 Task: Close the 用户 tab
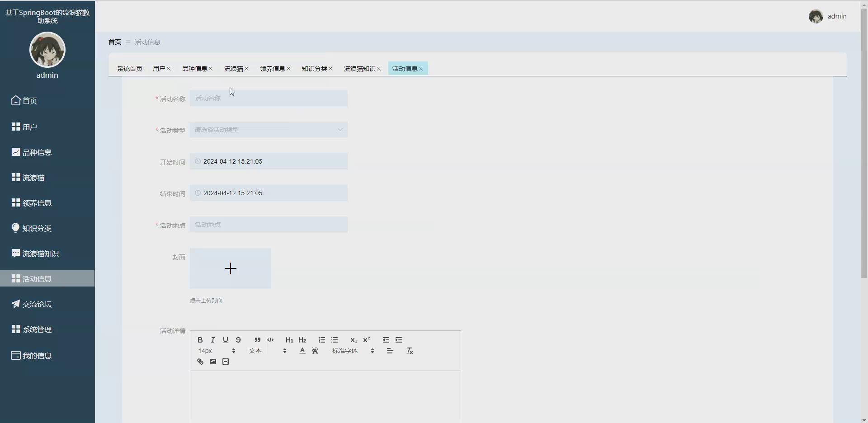[169, 69]
